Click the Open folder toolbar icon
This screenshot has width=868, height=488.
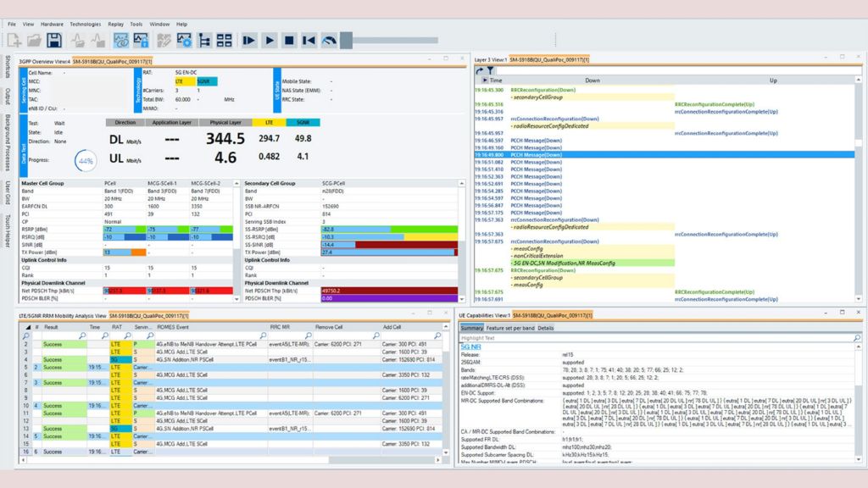pos(34,40)
